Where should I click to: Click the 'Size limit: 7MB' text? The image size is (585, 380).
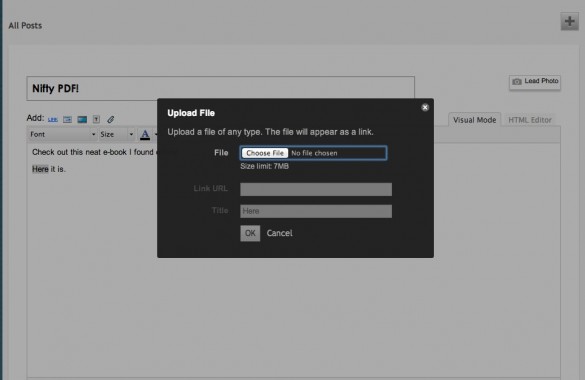click(x=265, y=166)
